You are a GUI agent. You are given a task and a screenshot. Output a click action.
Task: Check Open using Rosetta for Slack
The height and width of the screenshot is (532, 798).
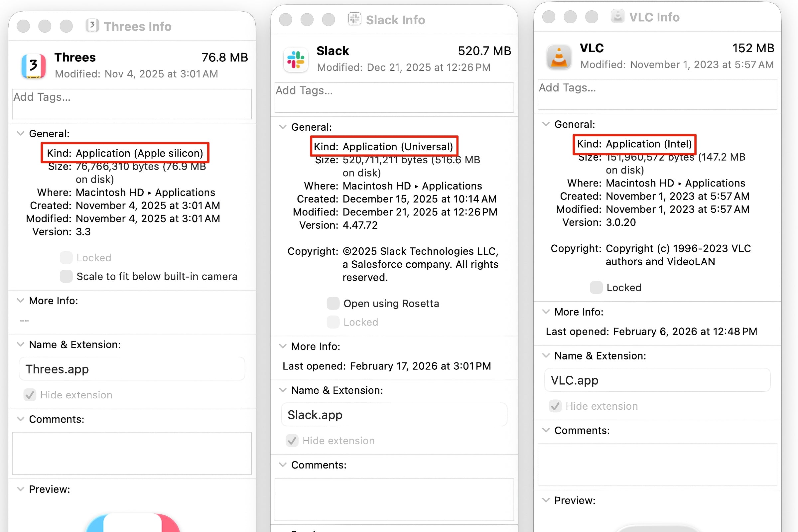click(333, 303)
